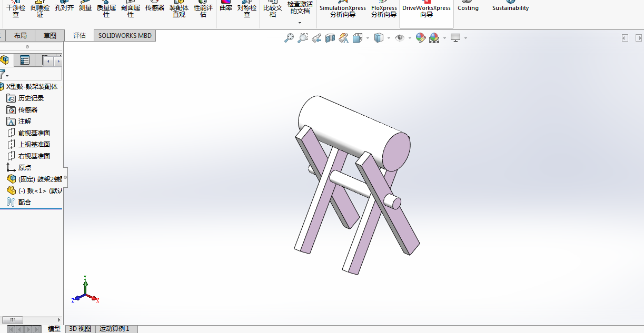Viewport: 644px width, 333px height.
Task: Open the 间隙验证 clearance verification tool
Action: [40, 9]
